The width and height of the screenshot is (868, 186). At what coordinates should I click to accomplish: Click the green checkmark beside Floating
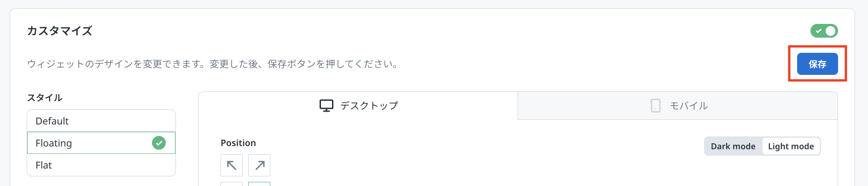point(159,143)
